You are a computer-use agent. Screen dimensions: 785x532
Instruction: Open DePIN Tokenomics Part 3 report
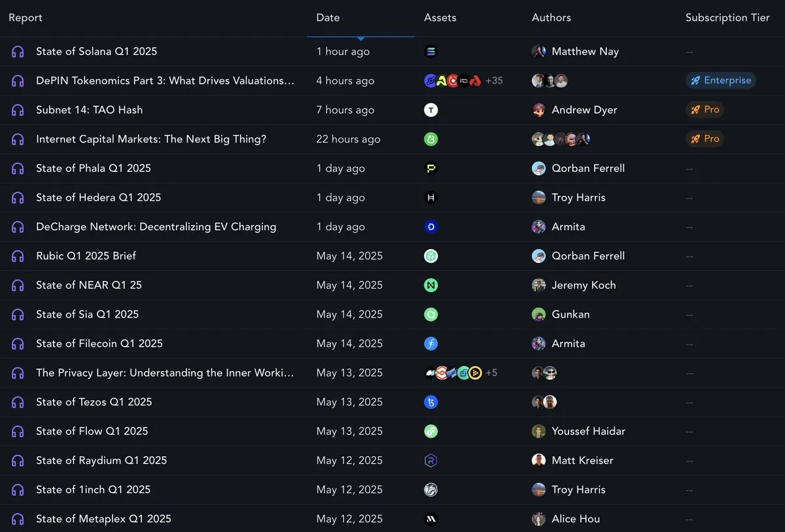[x=165, y=81]
